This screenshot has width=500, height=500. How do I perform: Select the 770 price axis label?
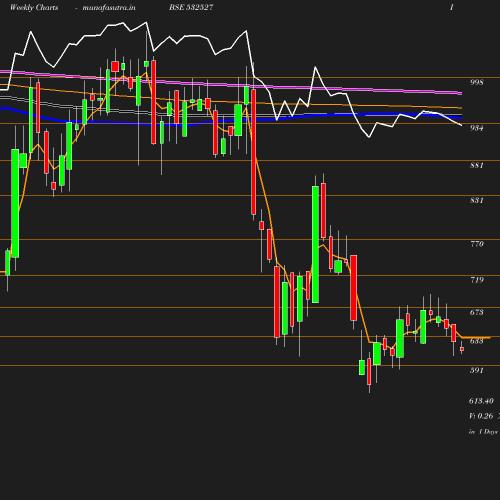477,244
